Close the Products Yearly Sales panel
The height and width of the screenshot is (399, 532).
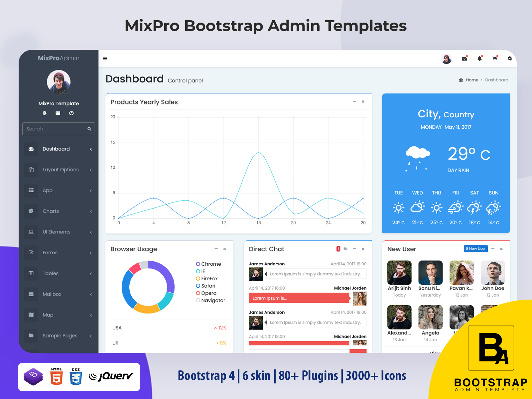click(x=363, y=101)
